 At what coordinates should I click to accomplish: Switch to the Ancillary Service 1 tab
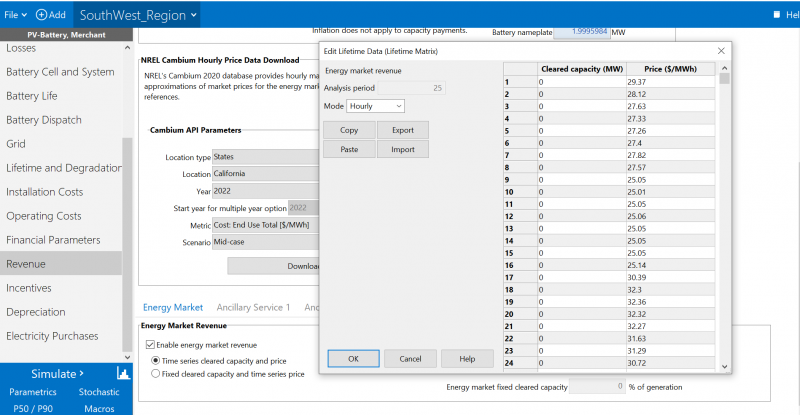[x=254, y=308]
